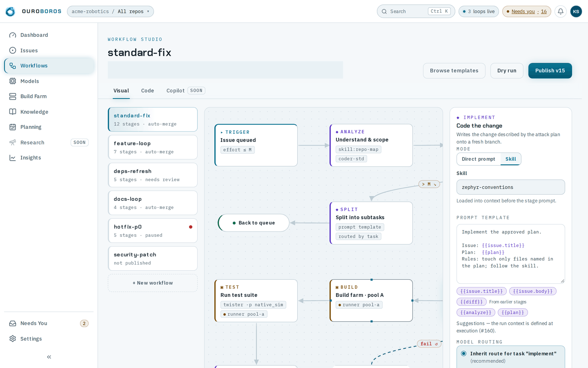Insert the {{diff}} variable chip
Viewport: 588px width, 368px height.
(x=471, y=302)
